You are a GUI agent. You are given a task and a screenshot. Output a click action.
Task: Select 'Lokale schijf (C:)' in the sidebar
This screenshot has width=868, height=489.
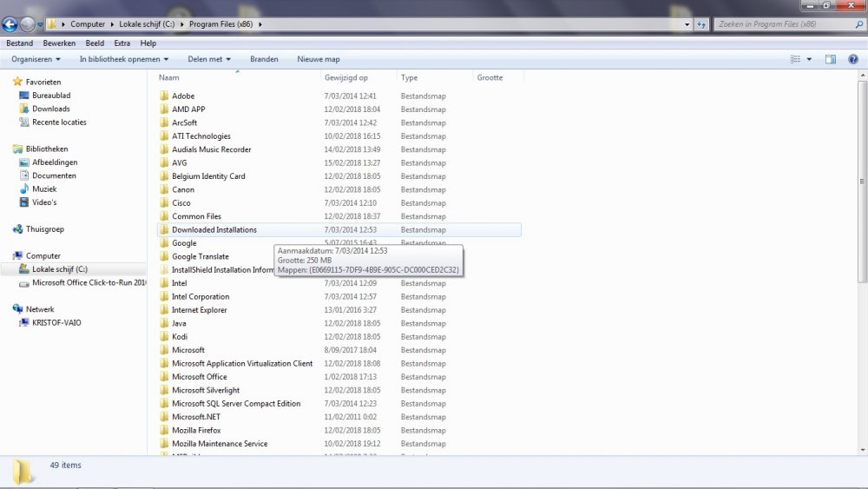pos(60,269)
